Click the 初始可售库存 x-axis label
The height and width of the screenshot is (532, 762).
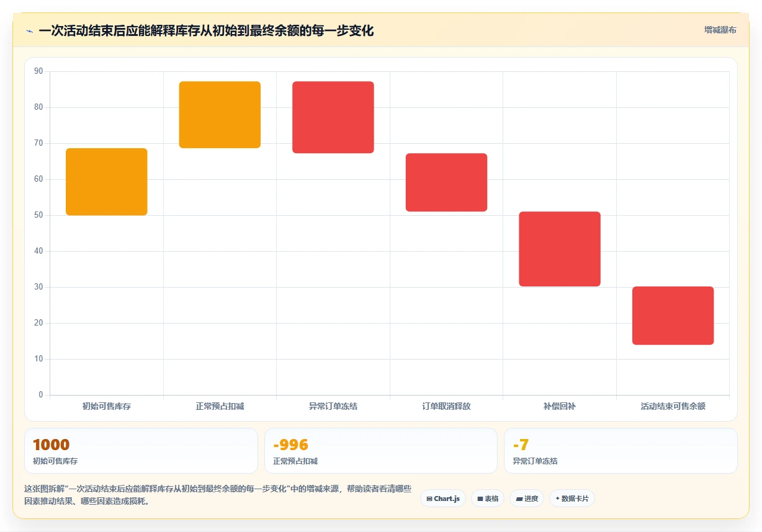[x=107, y=407]
